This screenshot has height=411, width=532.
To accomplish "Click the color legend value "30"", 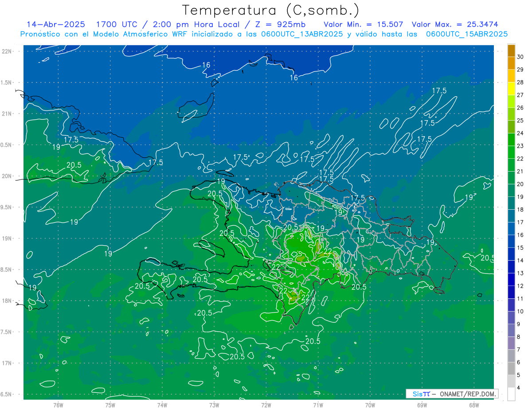I will tap(520, 57).
